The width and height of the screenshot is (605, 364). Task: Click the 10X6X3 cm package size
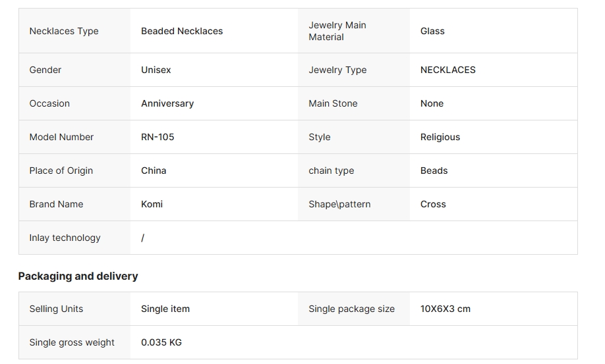click(x=446, y=309)
